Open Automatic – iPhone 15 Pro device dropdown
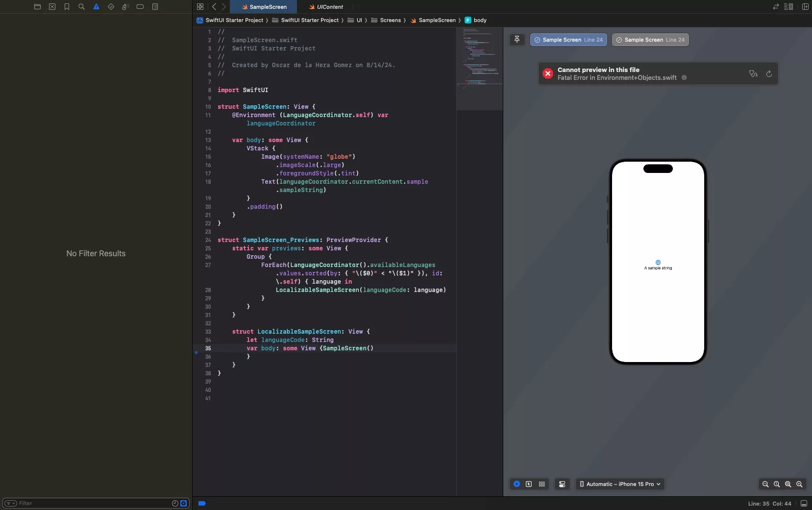The image size is (812, 510). (620, 484)
